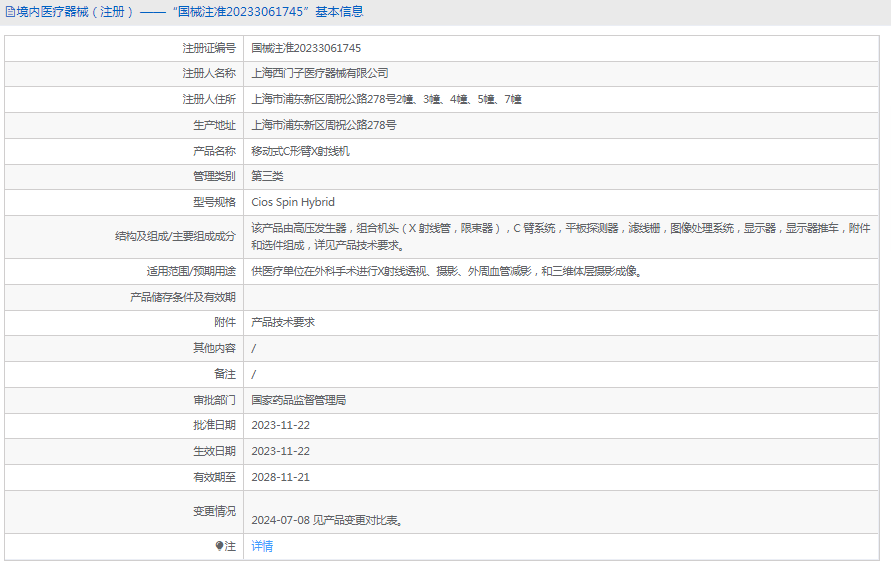Image resolution: width=891 pixels, height=566 pixels.
Task: Click the 其他内容 label
Action: pos(214,348)
